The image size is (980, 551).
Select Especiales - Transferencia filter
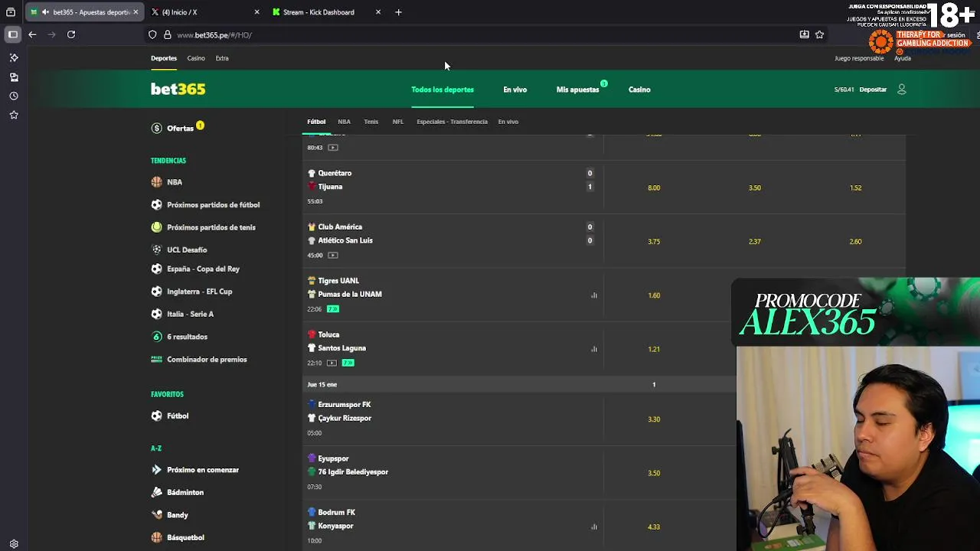pos(452,122)
